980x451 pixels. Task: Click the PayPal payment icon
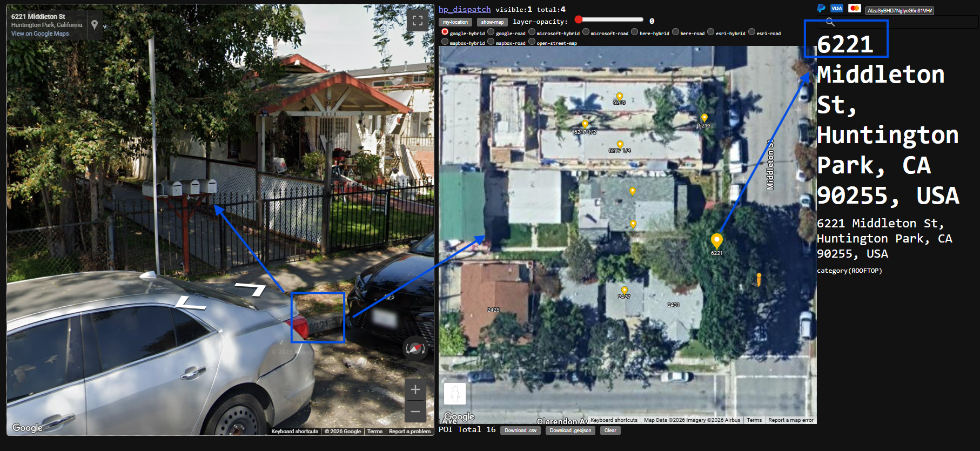pos(821,8)
